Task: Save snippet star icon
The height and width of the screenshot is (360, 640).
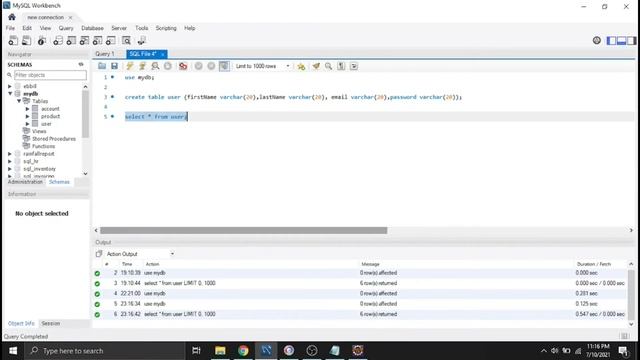Action: click(x=301, y=66)
